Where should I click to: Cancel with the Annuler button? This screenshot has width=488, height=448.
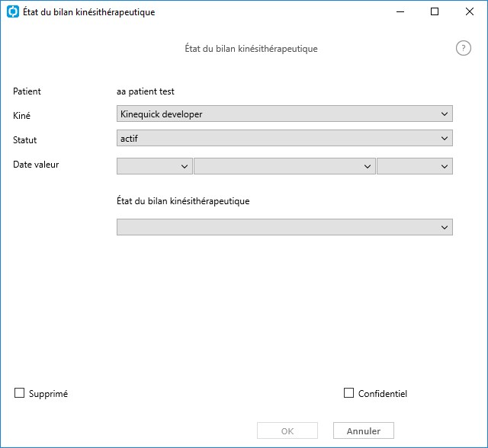click(364, 430)
